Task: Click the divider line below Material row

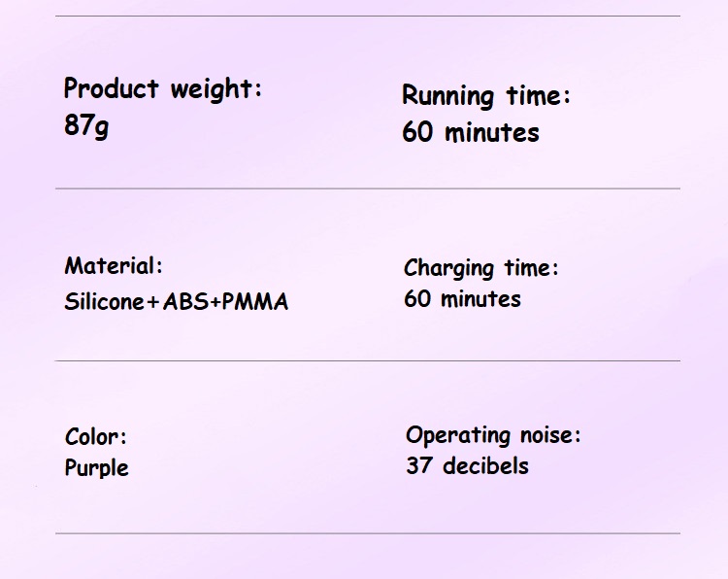Action: coord(368,360)
